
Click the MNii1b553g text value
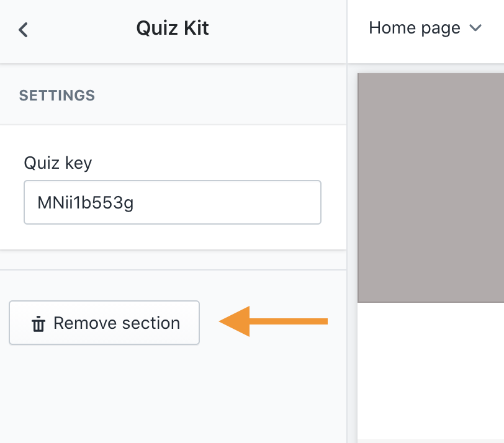click(x=86, y=202)
